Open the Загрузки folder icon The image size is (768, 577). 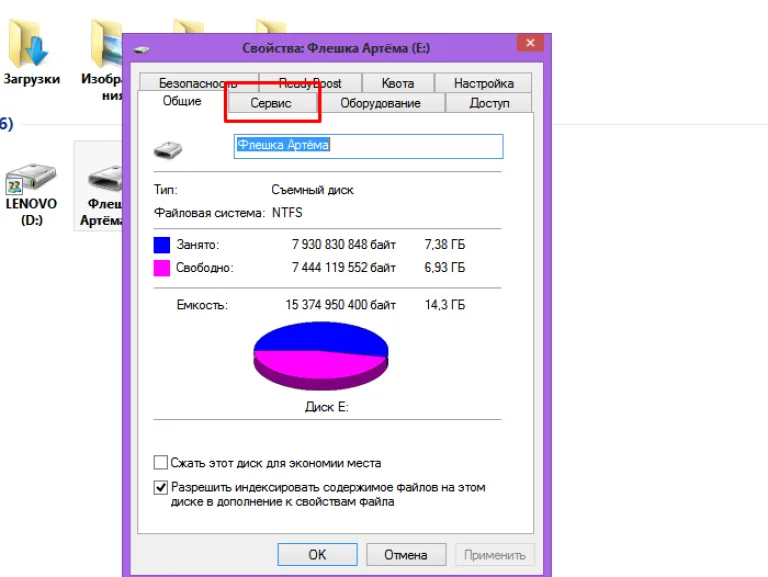(x=29, y=43)
